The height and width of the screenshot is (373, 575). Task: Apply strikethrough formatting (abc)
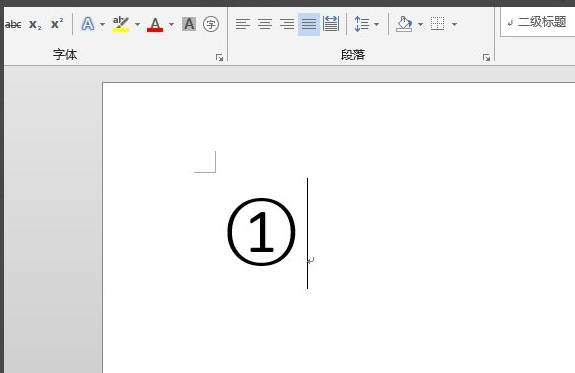point(13,25)
